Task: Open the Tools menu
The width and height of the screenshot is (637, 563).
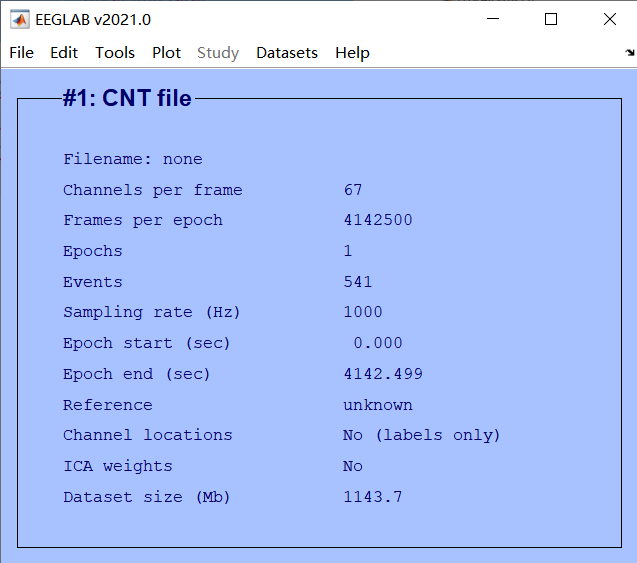Action: 115,53
